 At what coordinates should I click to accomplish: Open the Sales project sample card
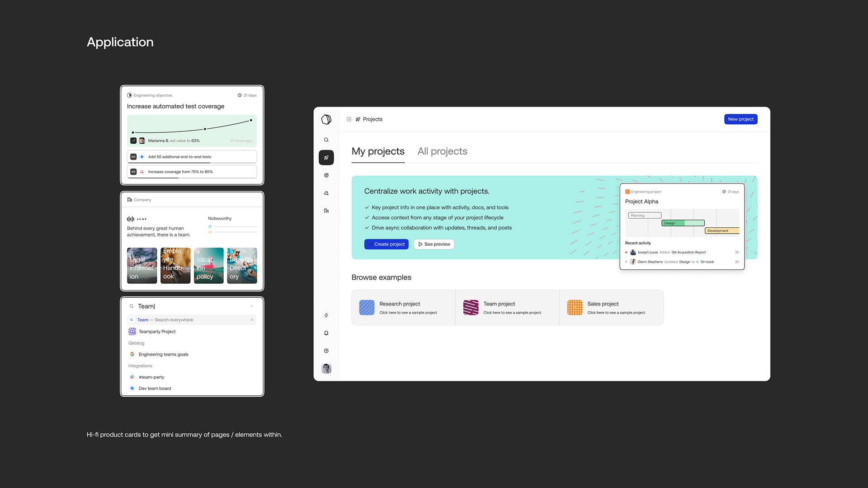611,308
